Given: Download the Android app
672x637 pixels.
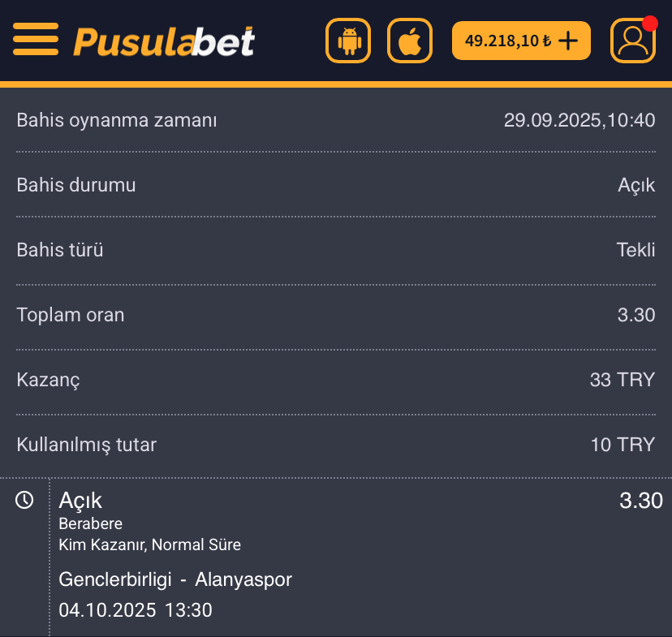Looking at the screenshot, I should click(x=348, y=41).
